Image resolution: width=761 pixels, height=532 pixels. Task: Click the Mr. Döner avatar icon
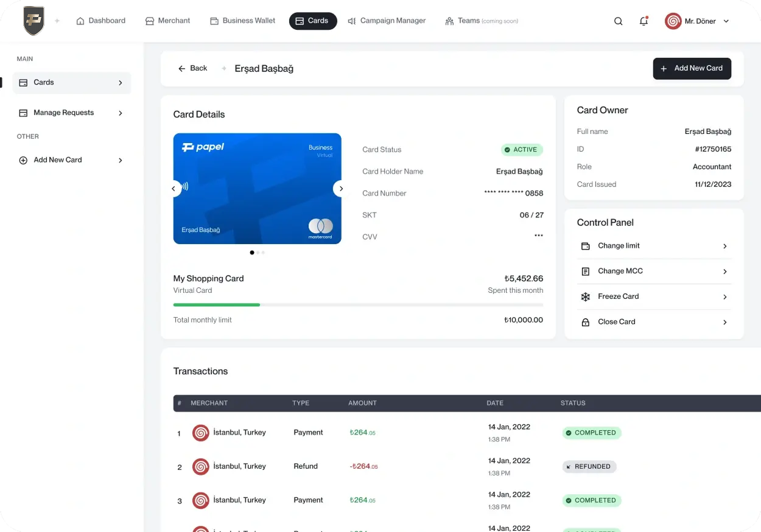pos(673,21)
